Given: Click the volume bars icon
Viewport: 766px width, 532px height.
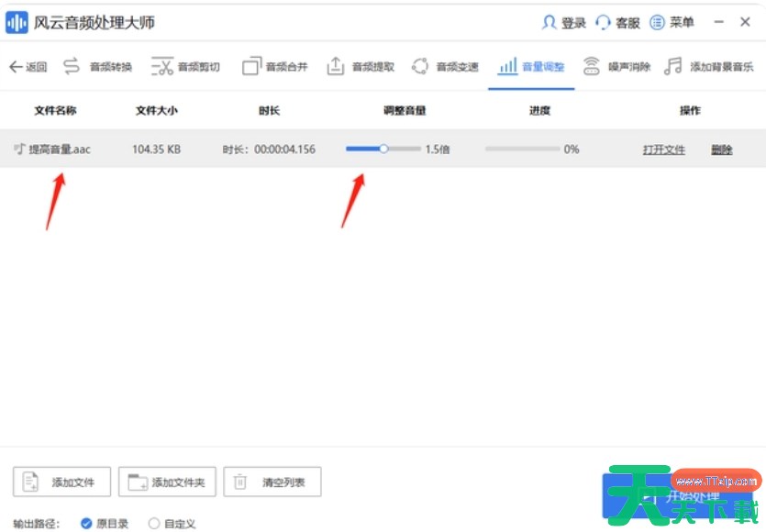Looking at the screenshot, I should 507,66.
